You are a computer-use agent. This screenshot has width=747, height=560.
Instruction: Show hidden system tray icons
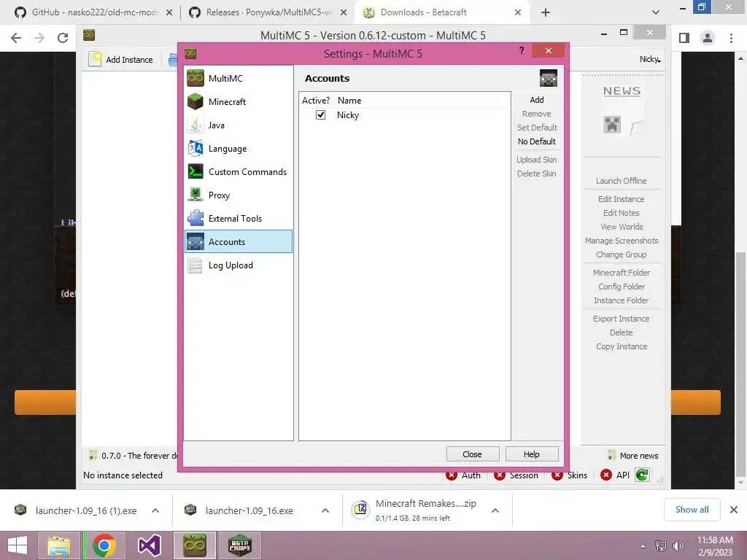point(643,545)
